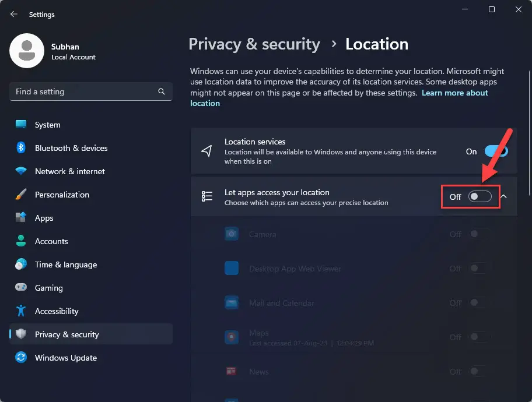Open Windows Update settings
This screenshot has height=402, width=532.
click(x=91, y=358)
